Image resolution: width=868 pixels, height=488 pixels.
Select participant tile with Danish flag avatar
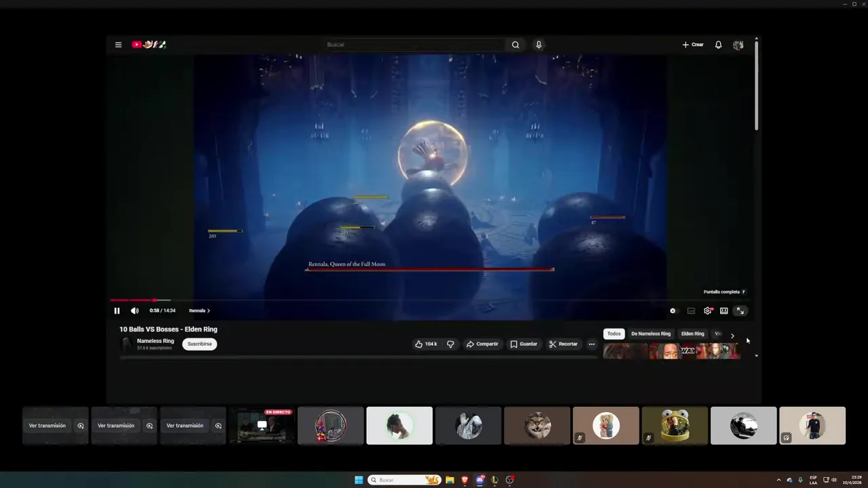pyautogui.click(x=330, y=426)
